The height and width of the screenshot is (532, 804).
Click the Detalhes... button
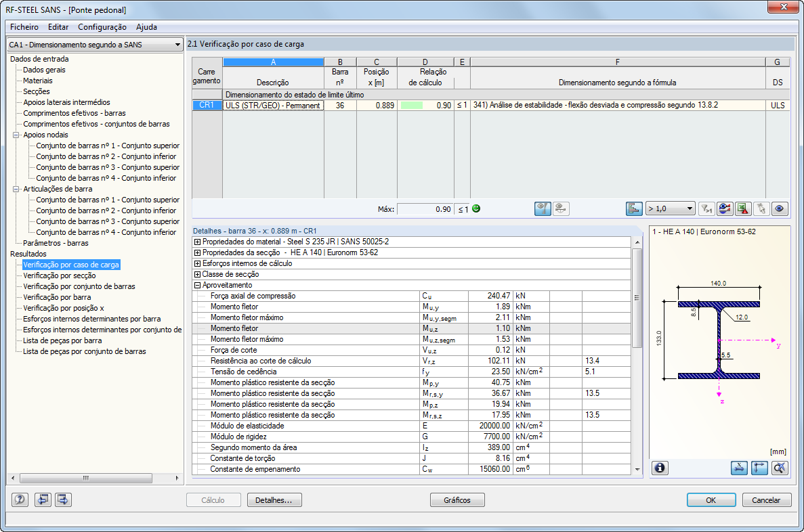(274, 500)
